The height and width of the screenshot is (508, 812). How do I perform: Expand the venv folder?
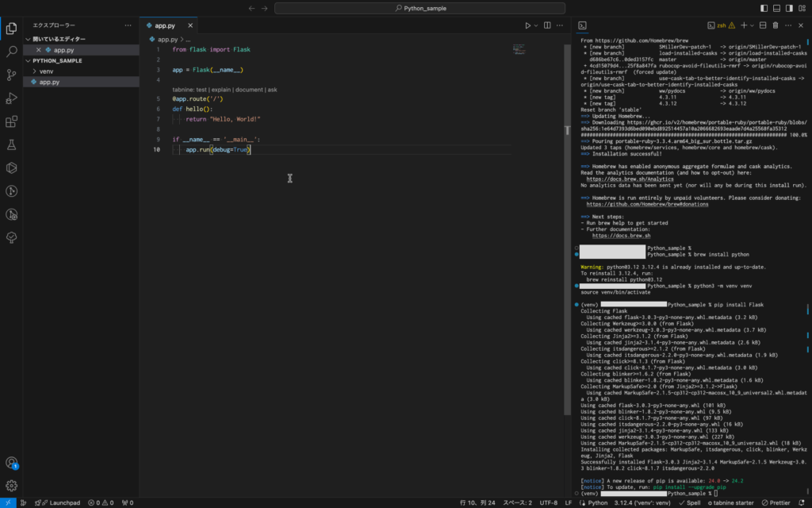(46, 71)
